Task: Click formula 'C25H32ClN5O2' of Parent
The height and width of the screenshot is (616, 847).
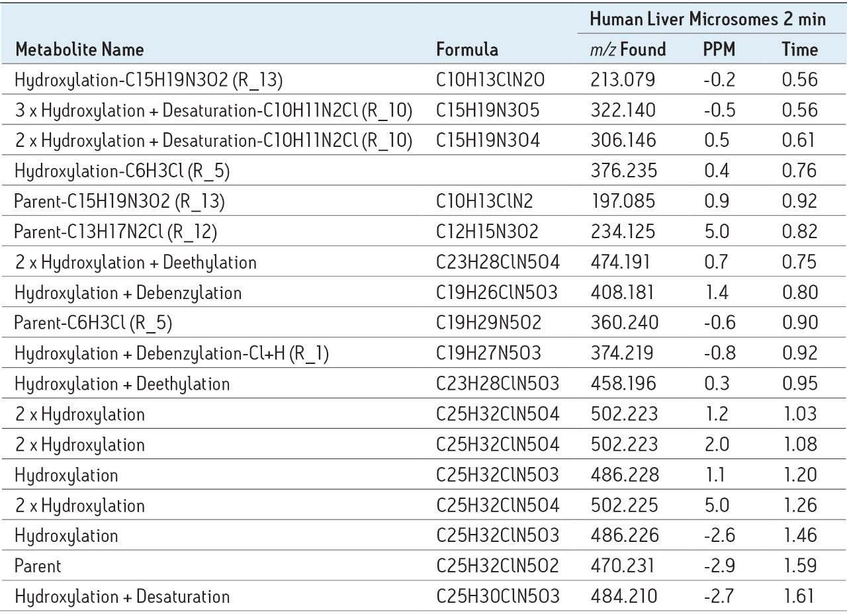Action: point(498,566)
